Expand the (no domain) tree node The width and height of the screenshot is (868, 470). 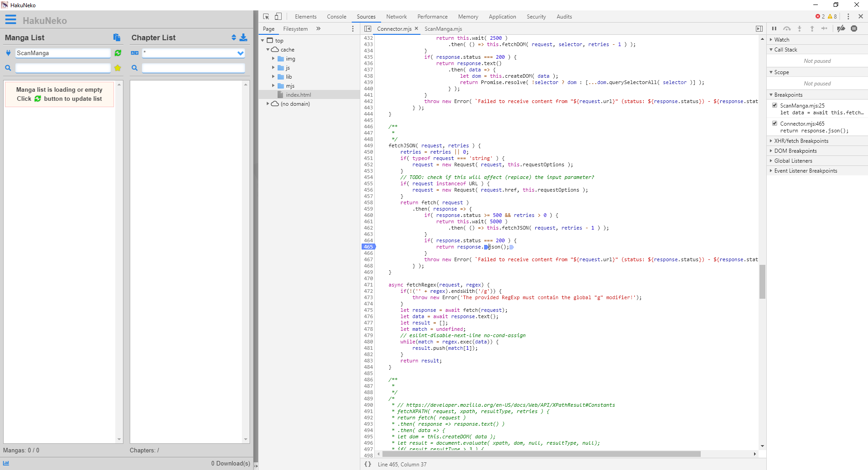click(x=268, y=104)
